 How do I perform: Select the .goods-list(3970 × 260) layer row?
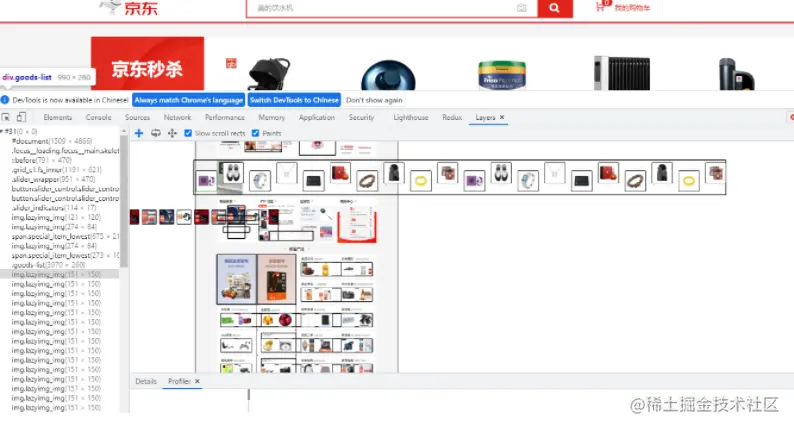pos(60,265)
